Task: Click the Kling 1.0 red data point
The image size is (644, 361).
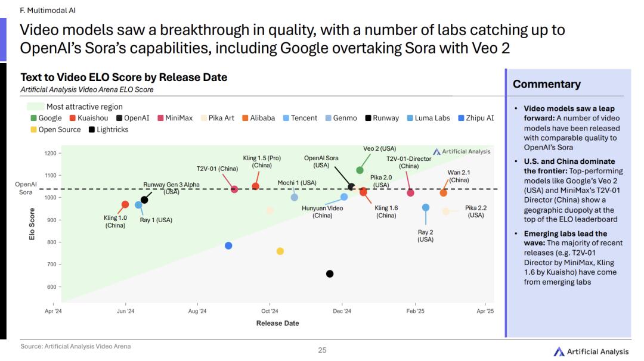Action: 125,204
